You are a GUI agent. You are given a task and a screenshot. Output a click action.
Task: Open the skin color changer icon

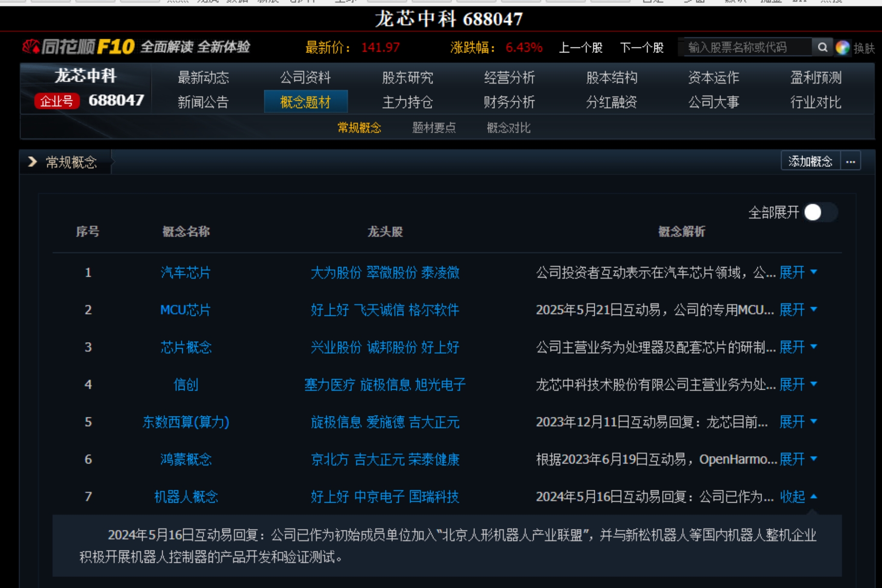pyautogui.click(x=842, y=47)
